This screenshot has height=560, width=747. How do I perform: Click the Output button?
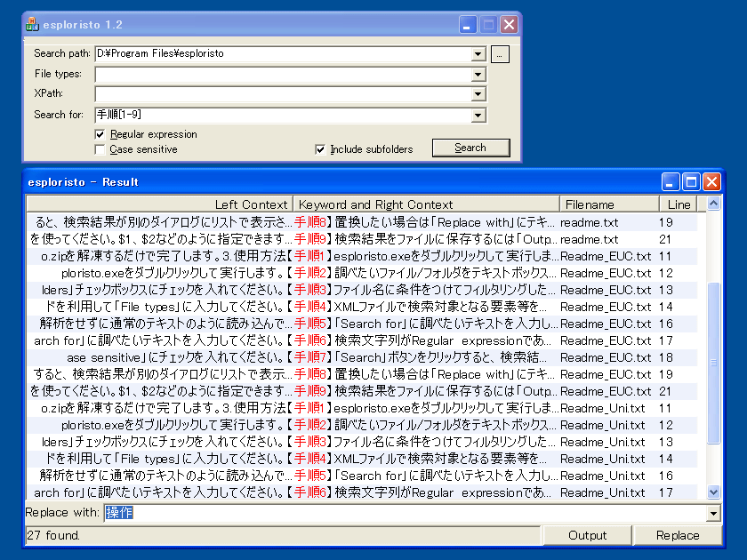(588, 535)
